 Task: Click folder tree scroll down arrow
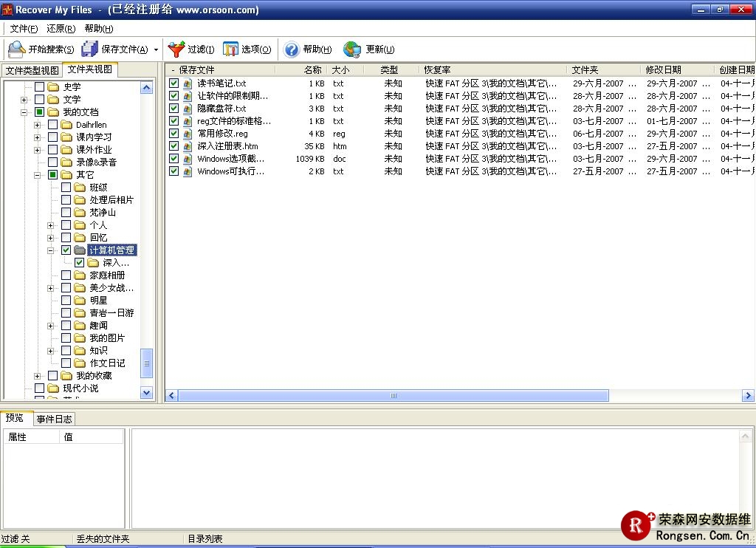146,393
